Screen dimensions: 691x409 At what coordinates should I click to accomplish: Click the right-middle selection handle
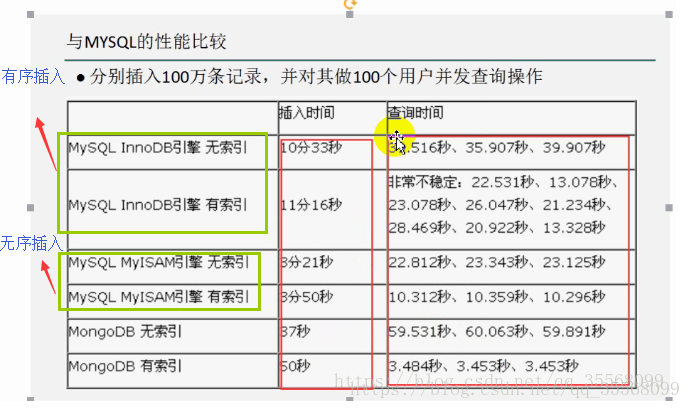[669, 208]
